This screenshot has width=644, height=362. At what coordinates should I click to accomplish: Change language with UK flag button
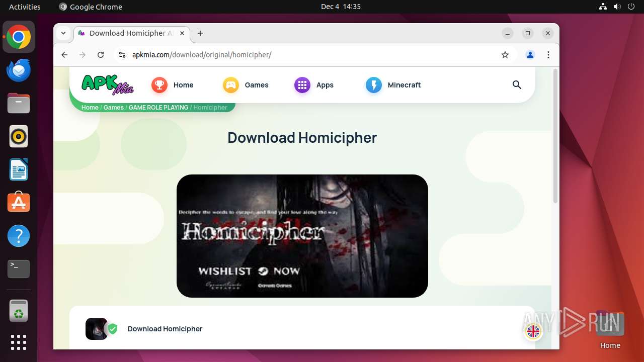click(x=533, y=331)
